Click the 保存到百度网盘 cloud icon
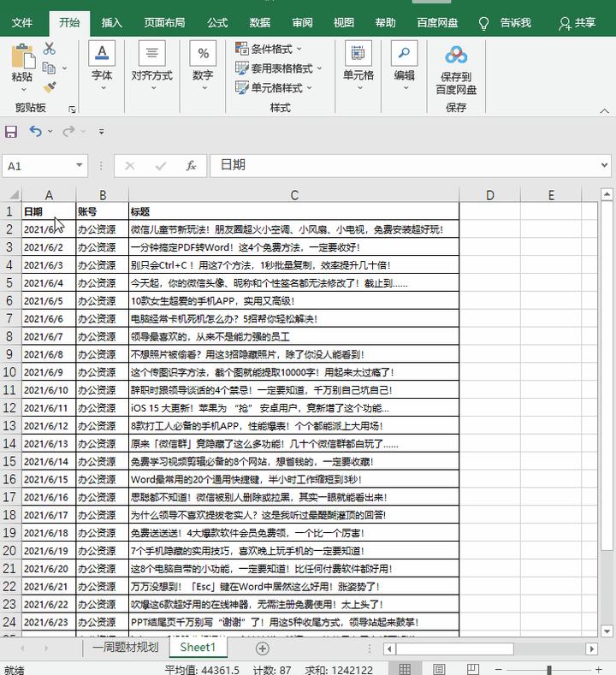This screenshot has height=675, width=616. pos(456,56)
